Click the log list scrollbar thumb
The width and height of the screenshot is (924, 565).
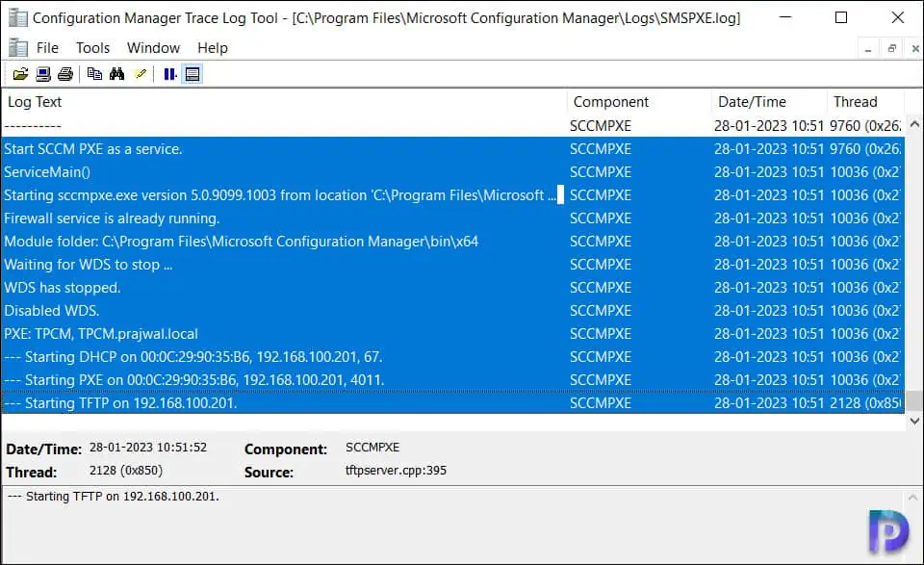pyautogui.click(x=914, y=401)
